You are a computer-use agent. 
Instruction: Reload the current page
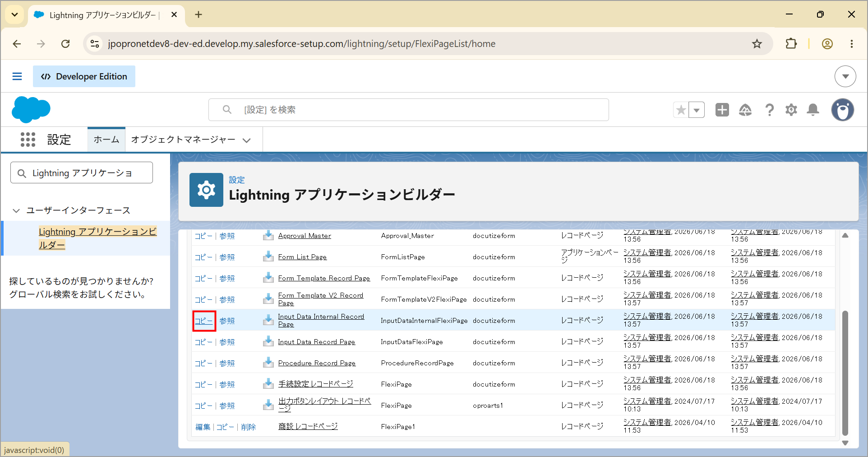(x=65, y=44)
